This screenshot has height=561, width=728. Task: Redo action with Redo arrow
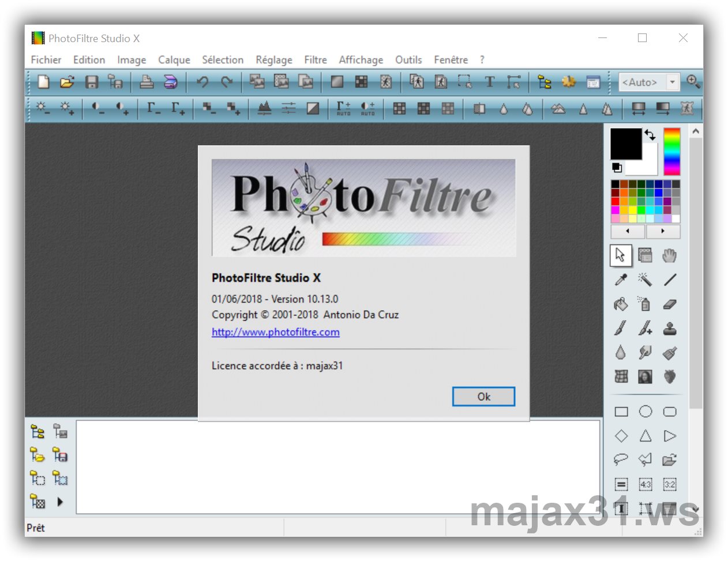[227, 82]
